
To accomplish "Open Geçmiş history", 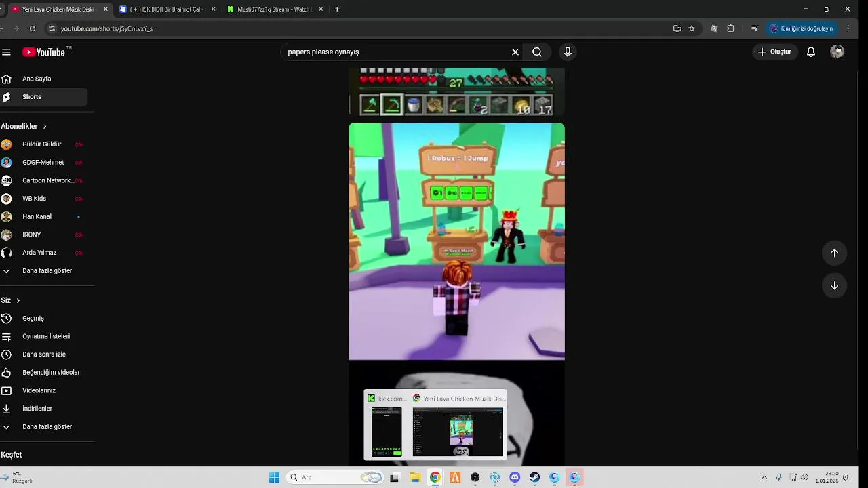I will [43, 319].
